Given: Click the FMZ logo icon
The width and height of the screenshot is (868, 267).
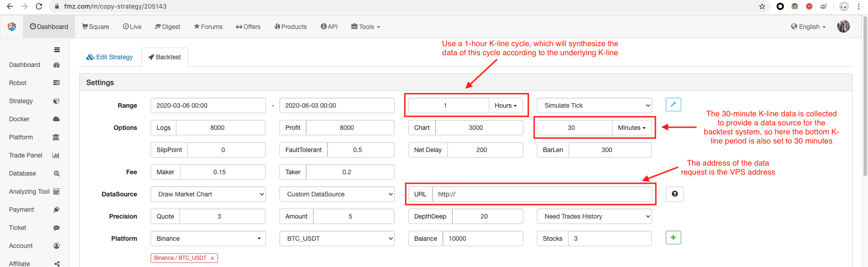Looking at the screenshot, I should pos(12,27).
